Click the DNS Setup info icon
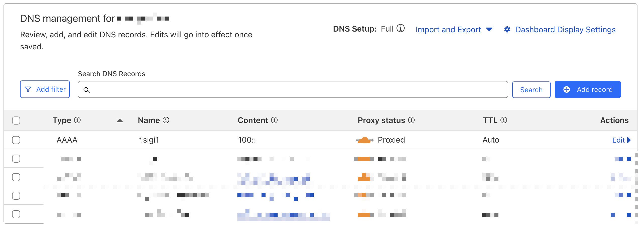 [x=401, y=28]
